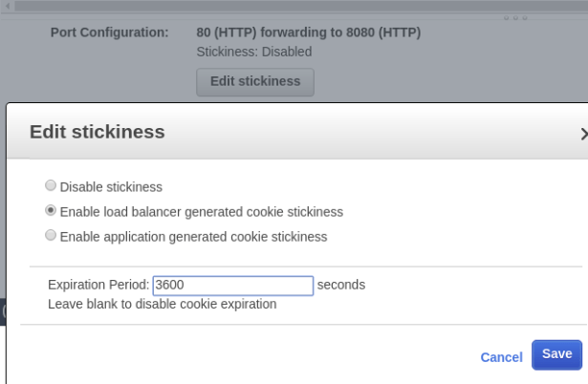The image size is (588, 384).
Task: Click the Port Configuration label
Action: pyautogui.click(x=110, y=32)
